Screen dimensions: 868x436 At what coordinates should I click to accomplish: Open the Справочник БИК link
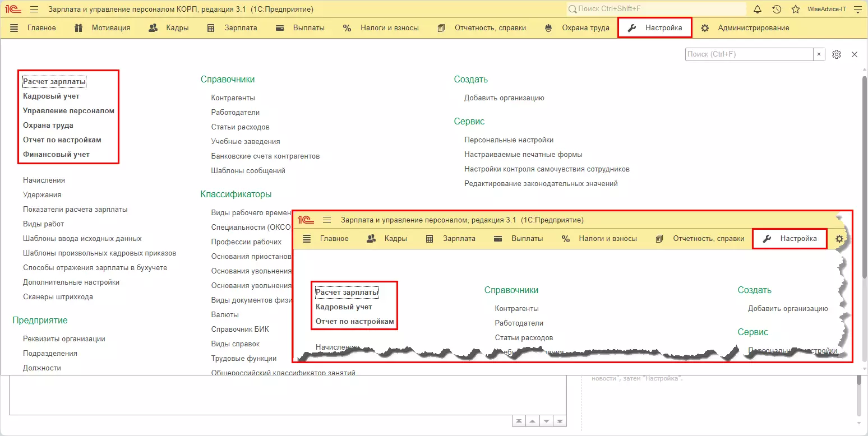click(x=239, y=330)
